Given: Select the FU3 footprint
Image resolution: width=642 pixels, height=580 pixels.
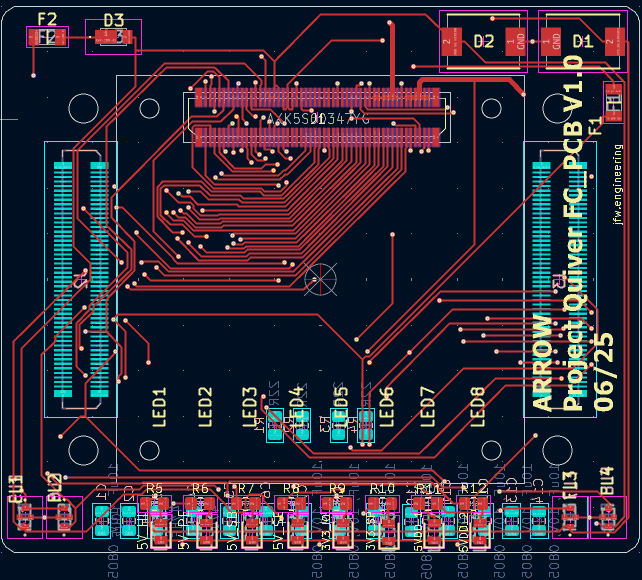Looking at the screenshot, I should 570,517.
